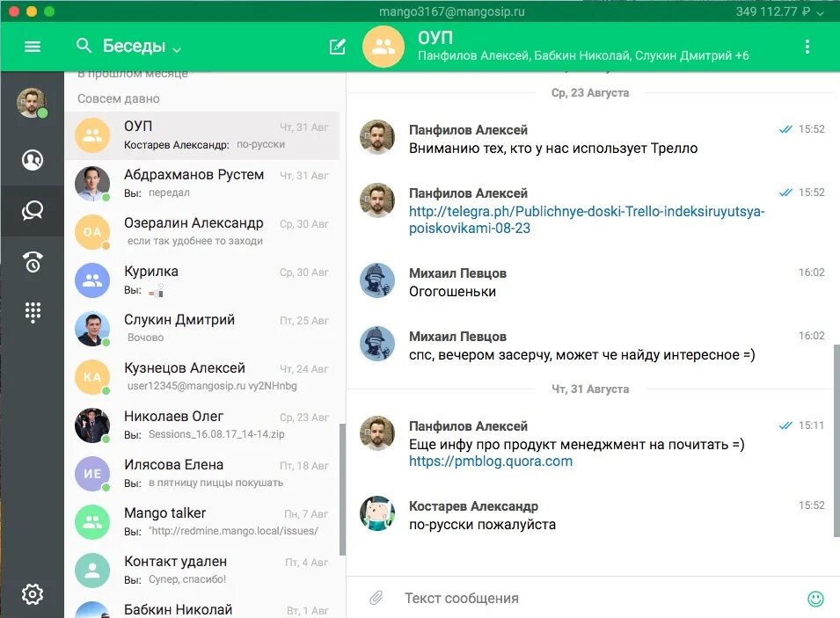Screen dimensions: 840x618
Task: Open the chat with Илясова Елена
Action: (202, 474)
